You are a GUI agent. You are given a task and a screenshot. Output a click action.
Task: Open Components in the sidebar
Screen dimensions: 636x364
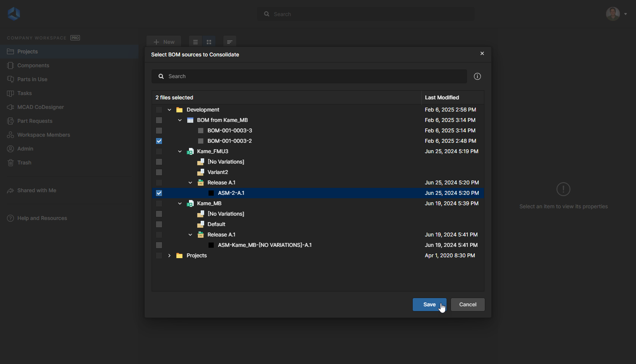click(x=33, y=66)
